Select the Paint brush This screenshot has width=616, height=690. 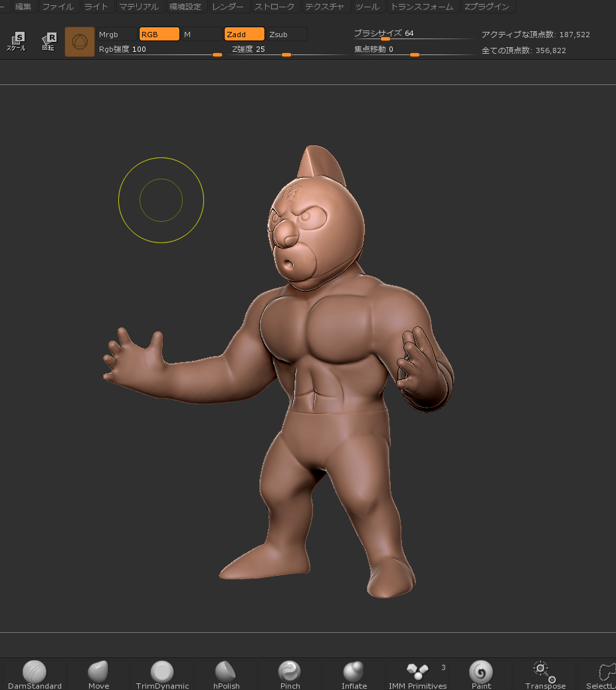click(481, 675)
